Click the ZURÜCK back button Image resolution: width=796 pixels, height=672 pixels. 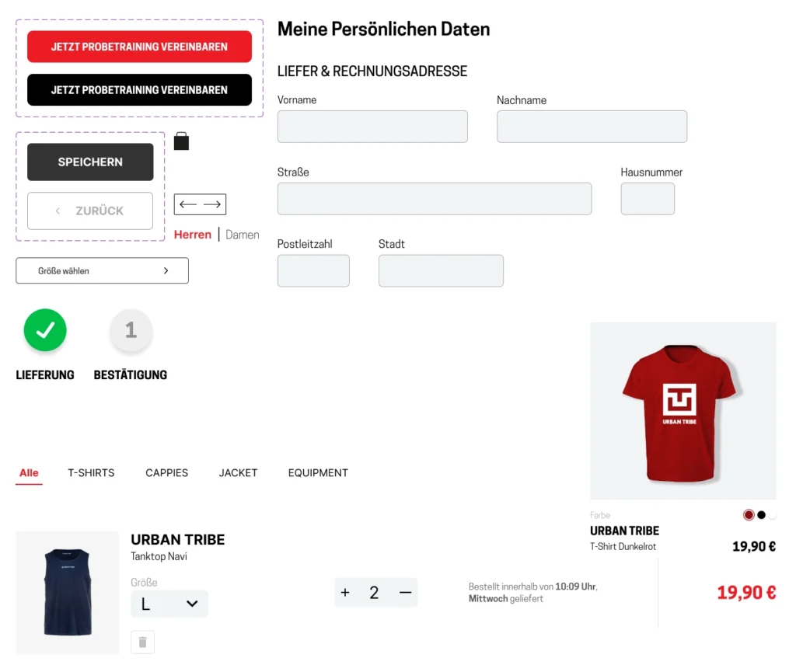click(x=90, y=211)
